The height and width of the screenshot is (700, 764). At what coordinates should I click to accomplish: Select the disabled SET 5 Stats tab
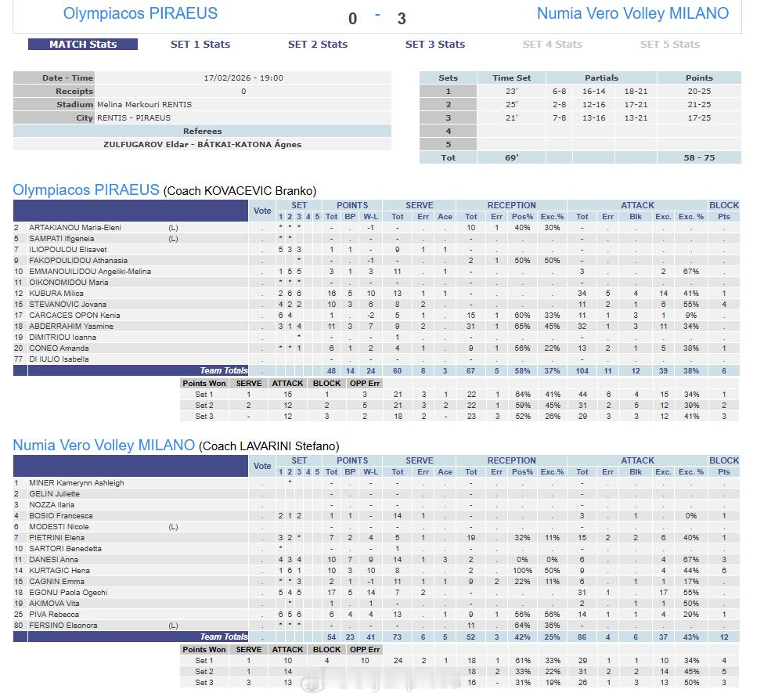(670, 45)
